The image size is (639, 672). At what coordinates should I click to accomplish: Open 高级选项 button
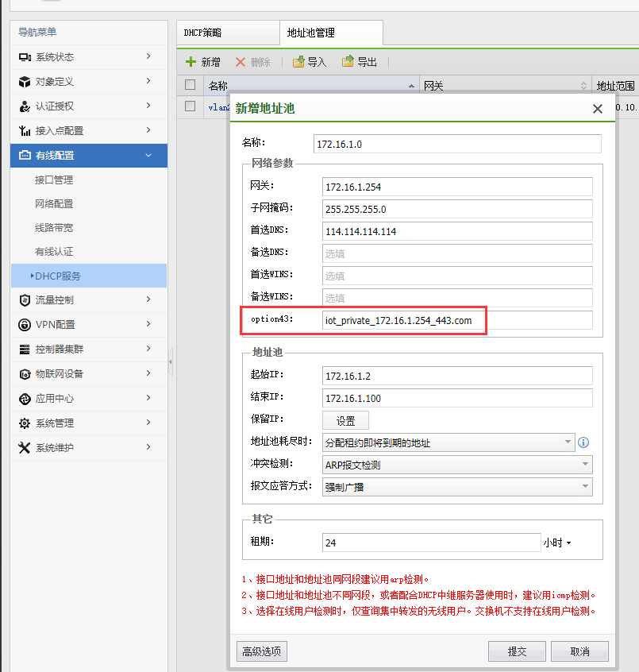pos(262,651)
